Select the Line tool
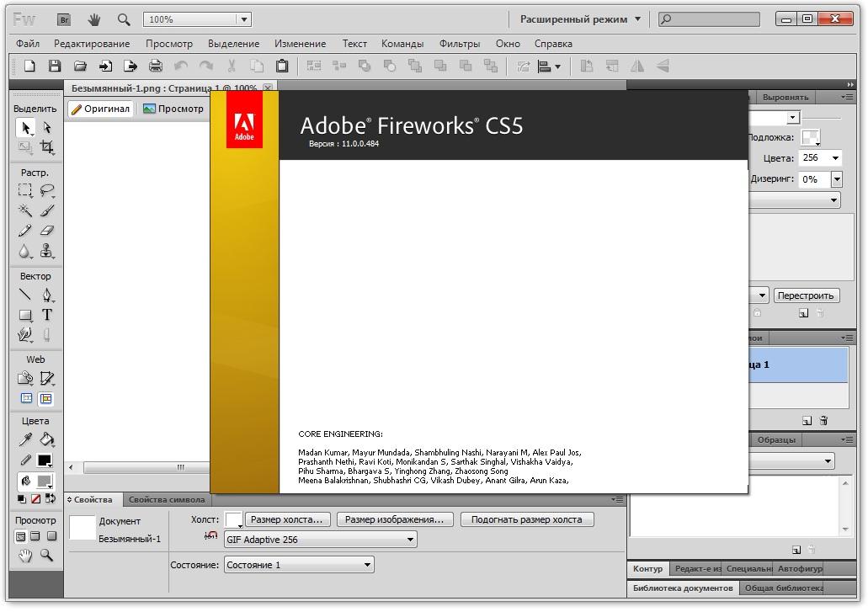 tap(25, 295)
